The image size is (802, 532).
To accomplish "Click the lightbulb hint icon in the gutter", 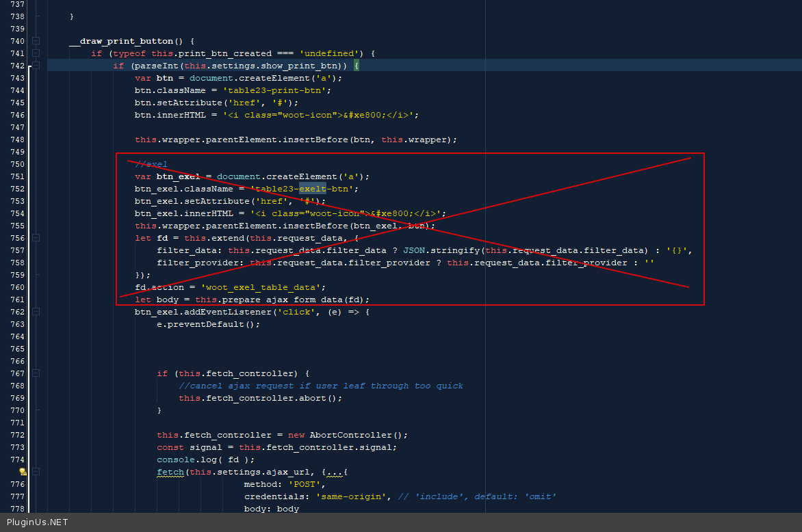I will pyautogui.click(x=23, y=472).
